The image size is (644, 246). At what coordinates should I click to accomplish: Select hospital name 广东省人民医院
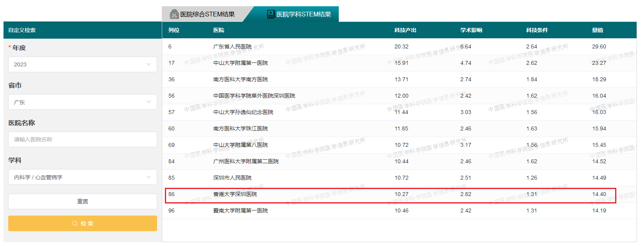click(232, 46)
